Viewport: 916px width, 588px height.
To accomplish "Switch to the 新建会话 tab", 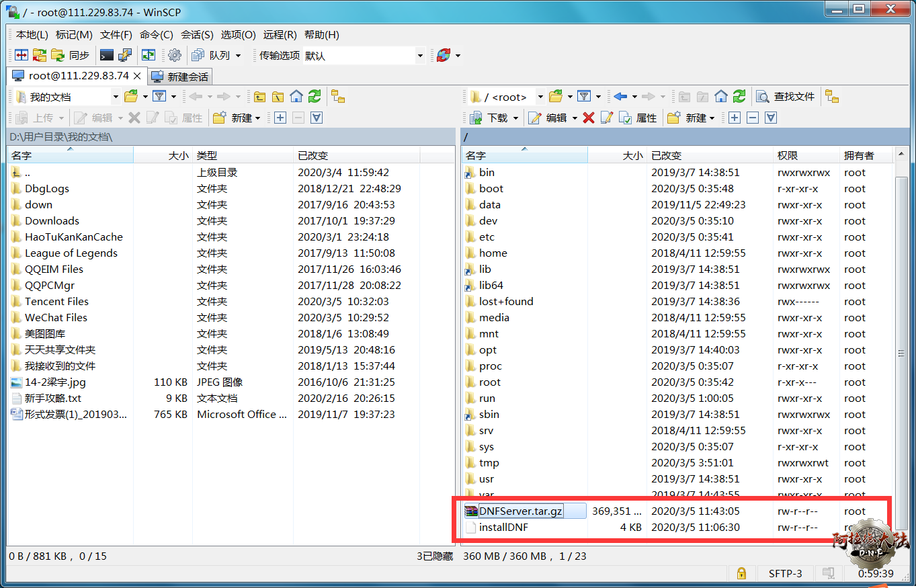I will click(180, 76).
